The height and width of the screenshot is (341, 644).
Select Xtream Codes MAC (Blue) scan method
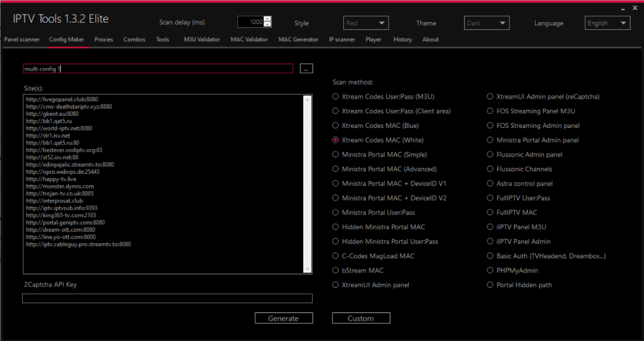(x=336, y=125)
